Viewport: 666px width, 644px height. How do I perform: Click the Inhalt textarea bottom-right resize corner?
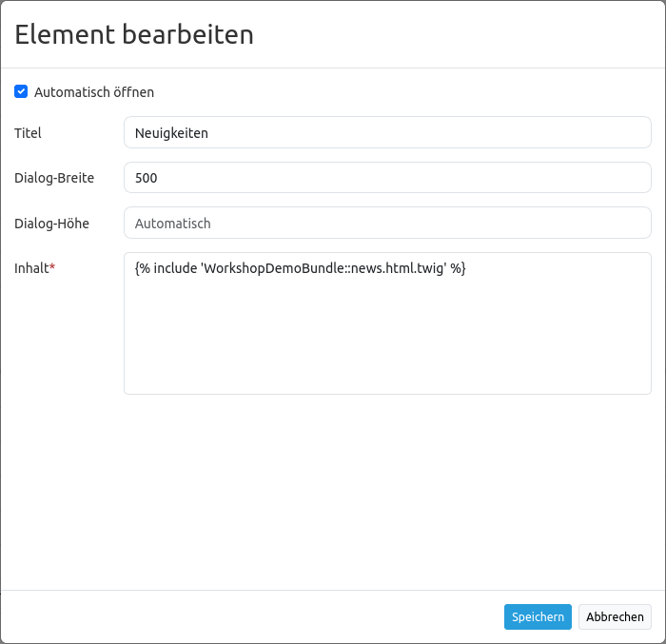coord(646,389)
